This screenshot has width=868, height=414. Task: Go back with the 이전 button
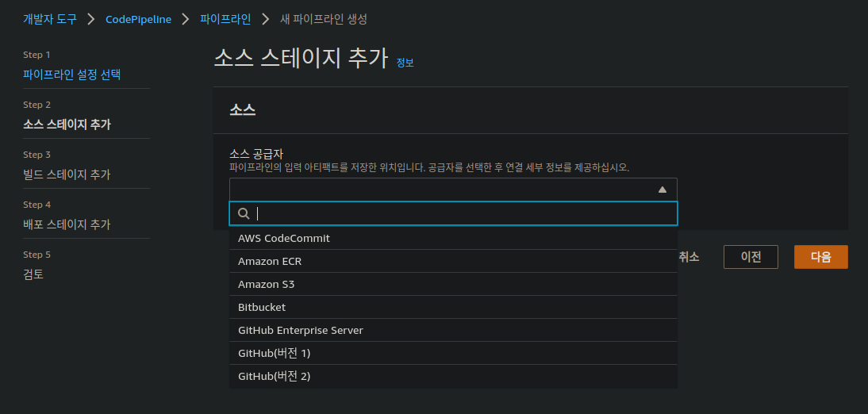coord(751,257)
